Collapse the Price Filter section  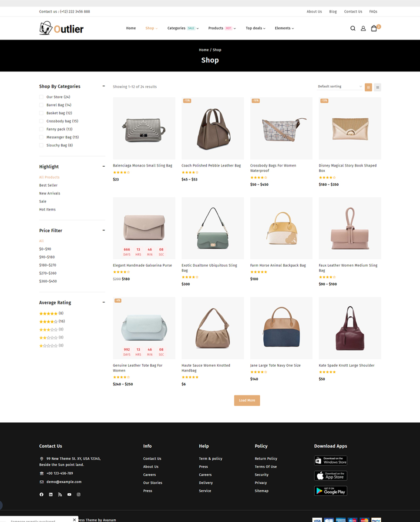tap(104, 230)
